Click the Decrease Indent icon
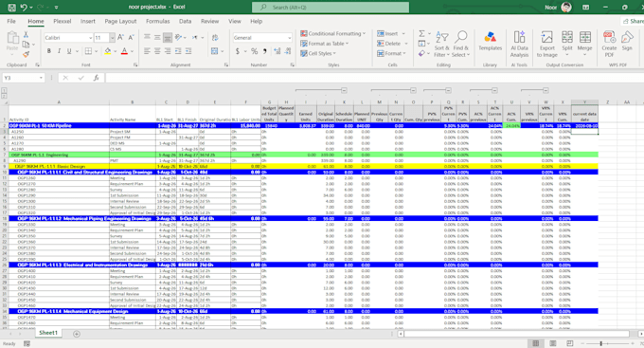Image resolution: width=644 pixels, height=348 pixels. (x=178, y=51)
